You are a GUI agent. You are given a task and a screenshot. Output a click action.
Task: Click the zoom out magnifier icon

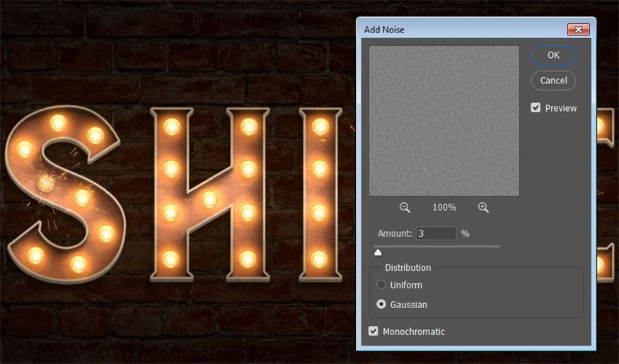coord(405,207)
